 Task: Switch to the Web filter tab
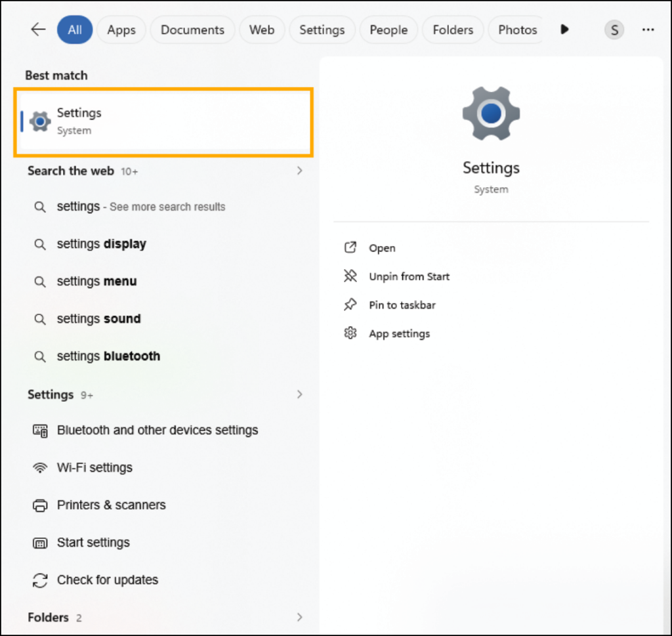coord(262,30)
